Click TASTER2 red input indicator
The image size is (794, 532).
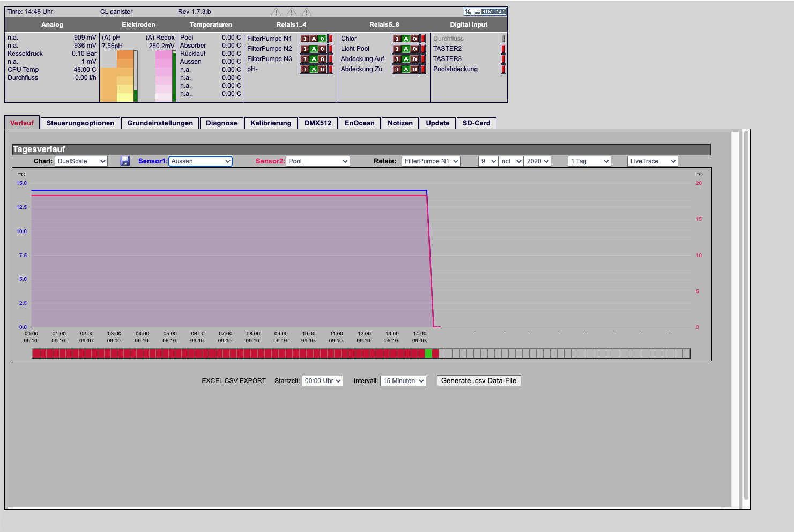pyautogui.click(x=503, y=49)
